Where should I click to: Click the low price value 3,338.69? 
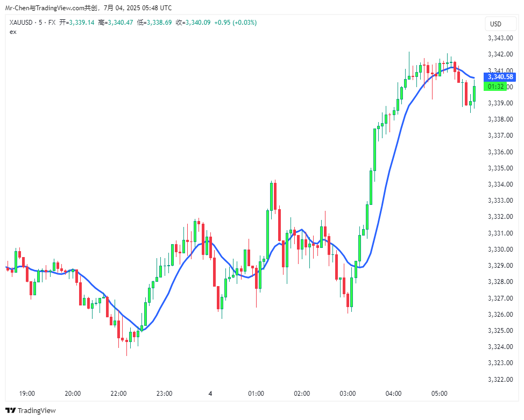159,23
